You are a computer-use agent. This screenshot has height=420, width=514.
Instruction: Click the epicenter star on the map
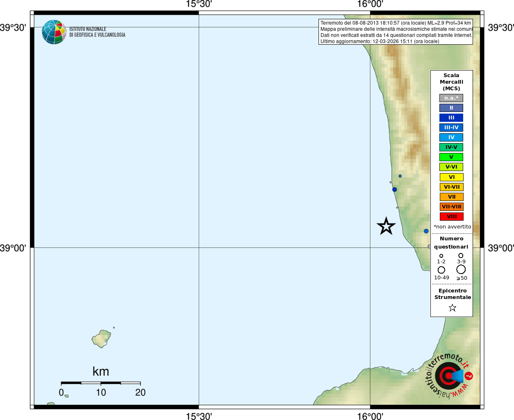(x=386, y=226)
